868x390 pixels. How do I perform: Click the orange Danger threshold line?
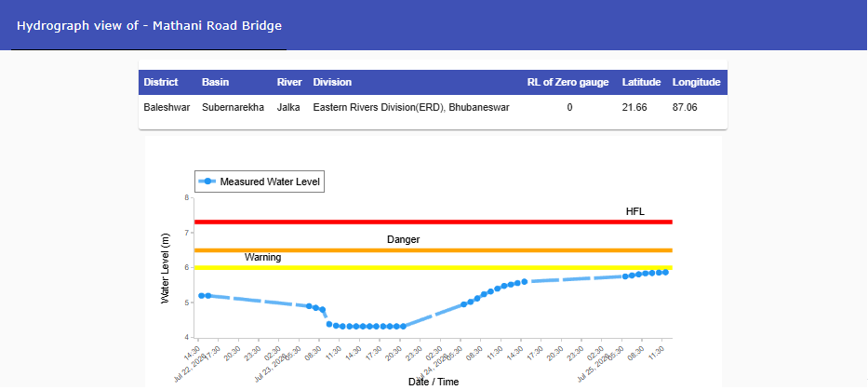coord(433,250)
